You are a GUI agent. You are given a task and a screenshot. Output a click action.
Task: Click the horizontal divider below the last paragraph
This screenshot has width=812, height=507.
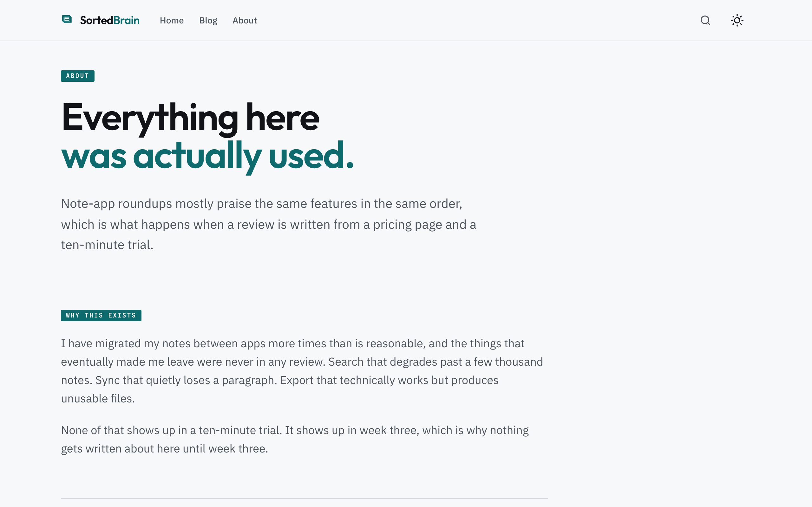[x=304, y=498]
